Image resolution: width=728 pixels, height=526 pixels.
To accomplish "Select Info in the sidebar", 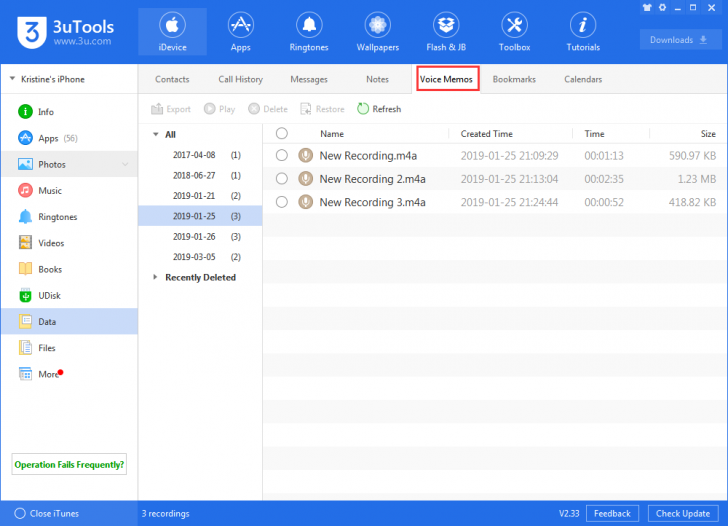I will (x=70, y=112).
